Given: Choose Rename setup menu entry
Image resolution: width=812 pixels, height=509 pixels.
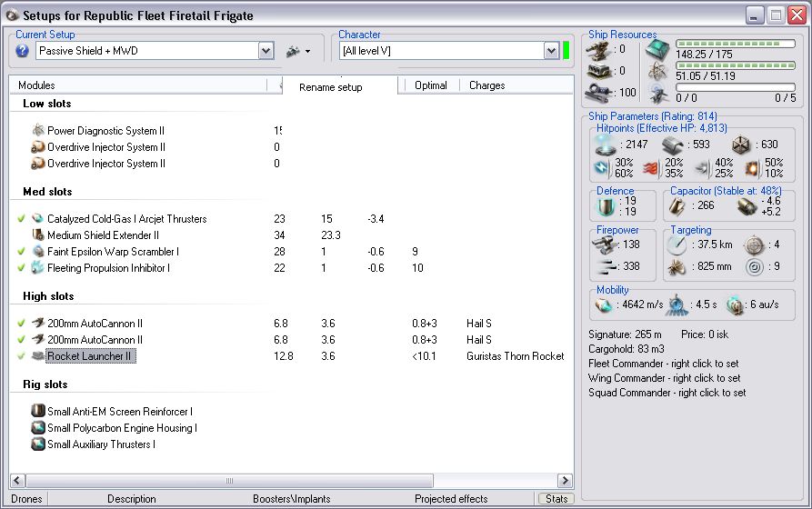Looking at the screenshot, I should click(330, 87).
